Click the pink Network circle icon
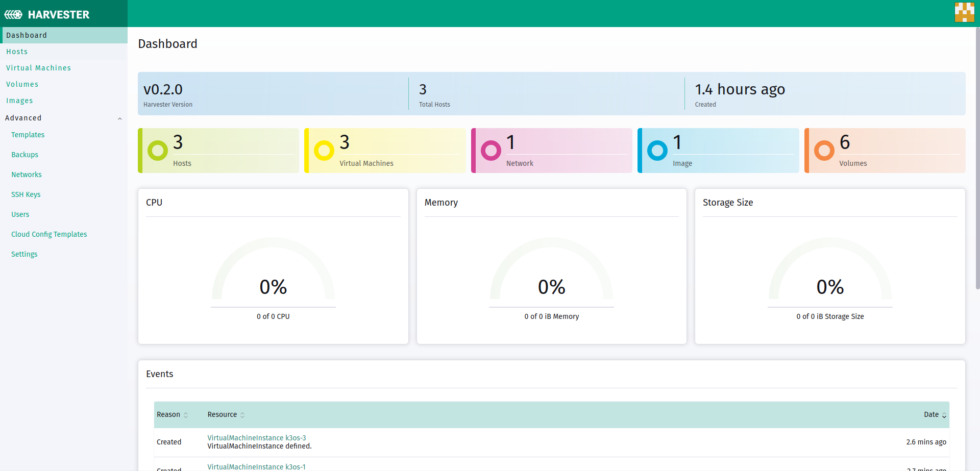Screen dimensions: 980x471 tap(490, 150)
